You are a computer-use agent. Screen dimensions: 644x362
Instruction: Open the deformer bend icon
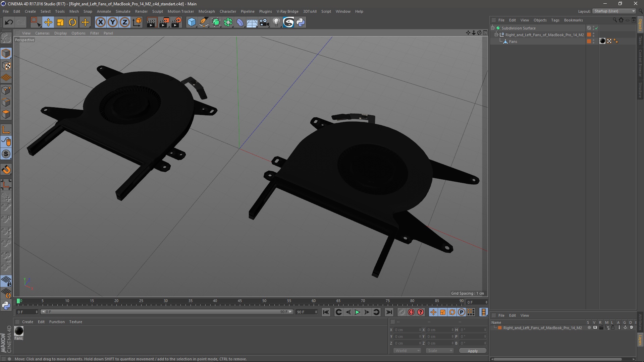pyautogui.click(x=240, y=22)
